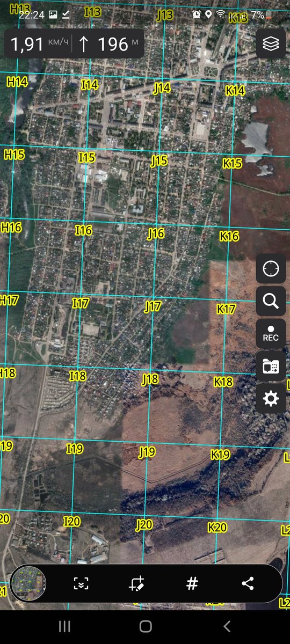Select grid label K16
290x644 pixels.
click(x=229, y=236)
